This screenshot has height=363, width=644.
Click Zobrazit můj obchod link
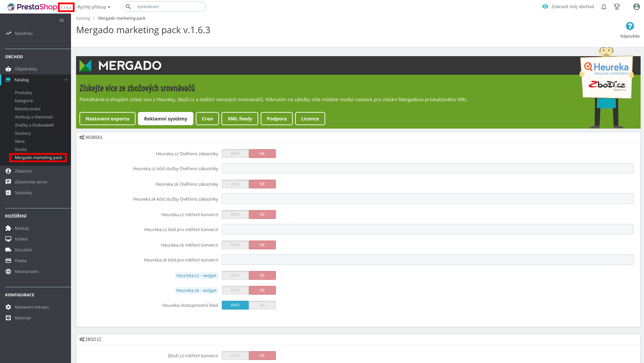point(572,6)
